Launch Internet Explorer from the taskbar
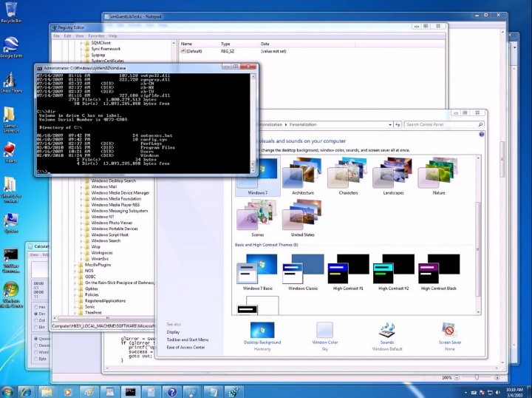 point(26,391)
